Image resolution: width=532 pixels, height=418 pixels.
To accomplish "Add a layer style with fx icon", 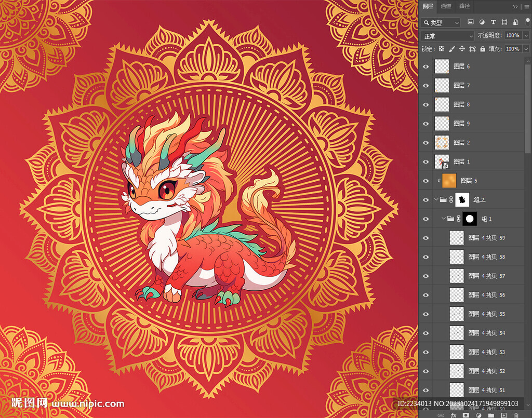I will click(453, 415).
